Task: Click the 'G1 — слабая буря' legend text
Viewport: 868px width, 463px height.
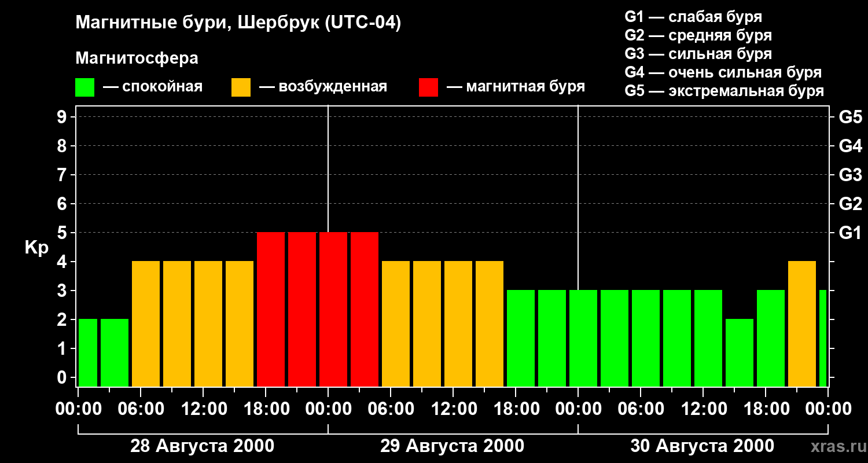Action: coord(693,17)
